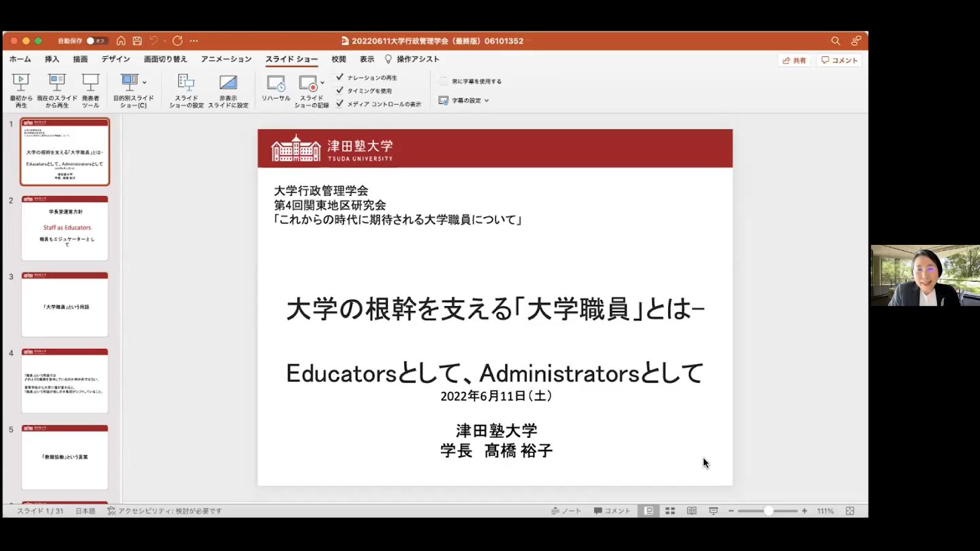The width and height of the screenshot is (980, 551).
Task: Open the Home tab (ホーム)
Action: point(20,59)
